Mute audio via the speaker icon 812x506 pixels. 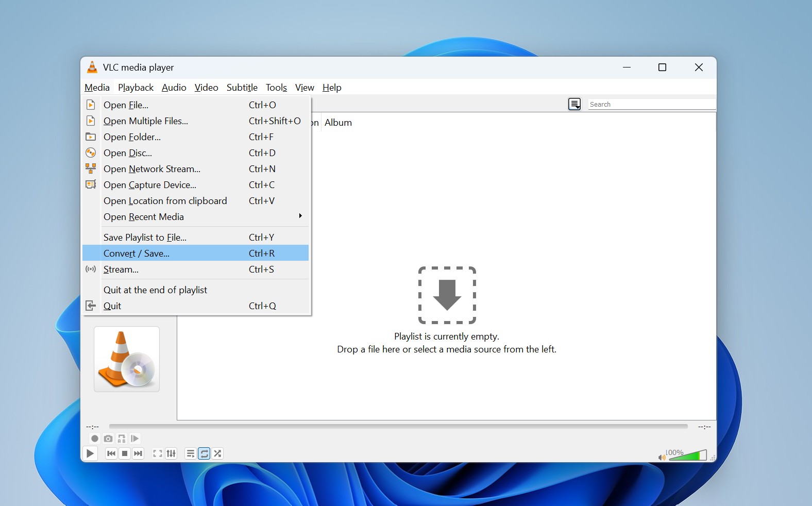(x=662, y=457)
